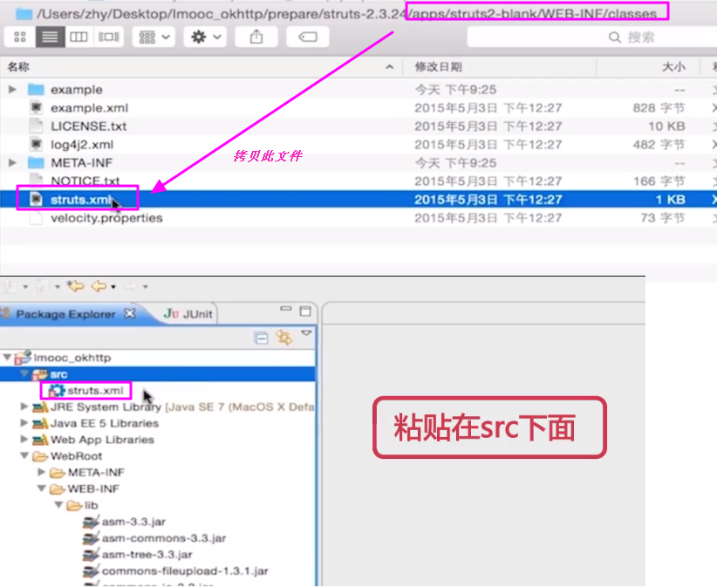Click the src source folder icon
This screenshot has width=717, height=588.
tap(40, 374)
